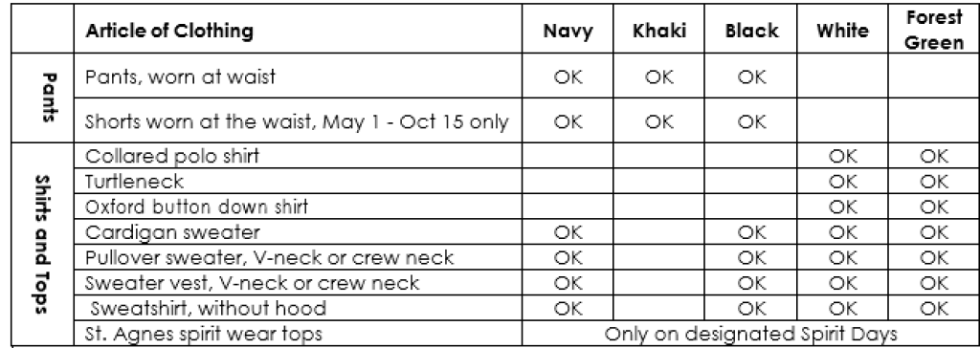Click the White column header
This screenshot has height=348, width=980.
(x=842, y=31)
